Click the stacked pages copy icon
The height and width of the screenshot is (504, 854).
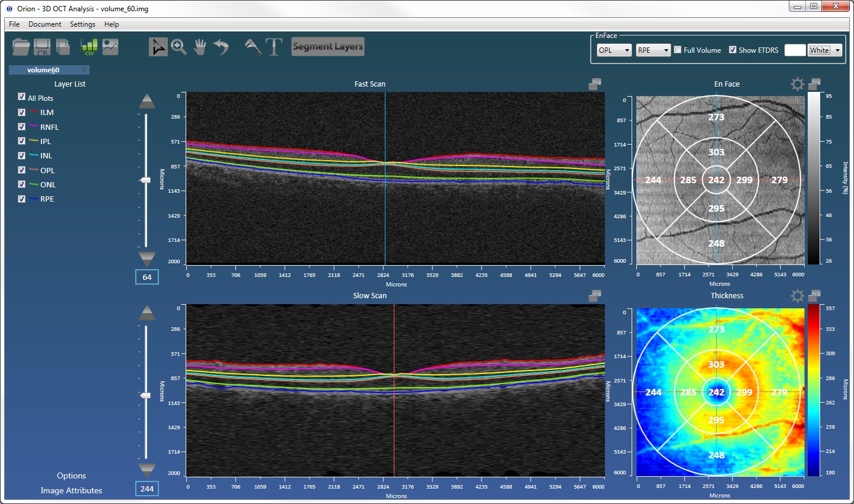[x=63, y=47]
